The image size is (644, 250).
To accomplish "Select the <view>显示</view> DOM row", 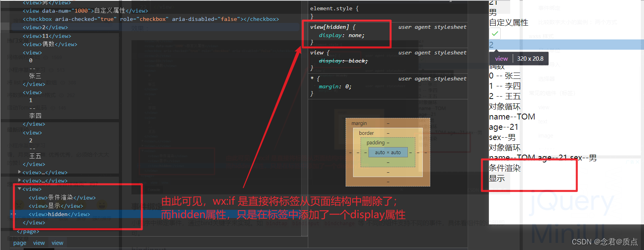I will click(56, 206).
